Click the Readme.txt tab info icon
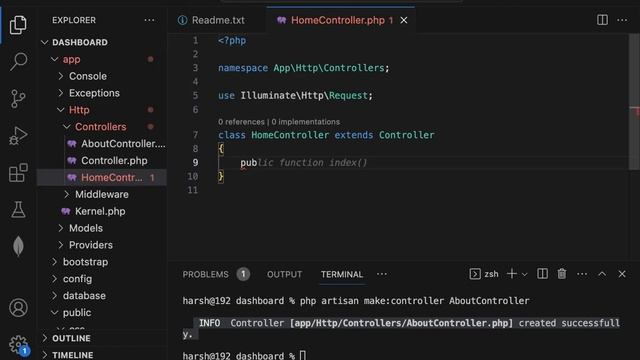 click(x=182, y=20)
